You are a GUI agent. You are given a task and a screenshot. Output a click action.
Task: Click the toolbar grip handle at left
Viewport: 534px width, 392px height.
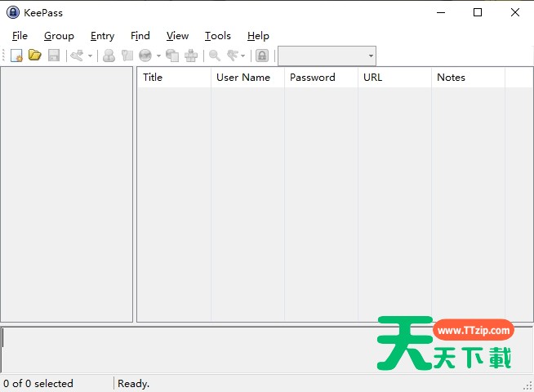(4, 56)
